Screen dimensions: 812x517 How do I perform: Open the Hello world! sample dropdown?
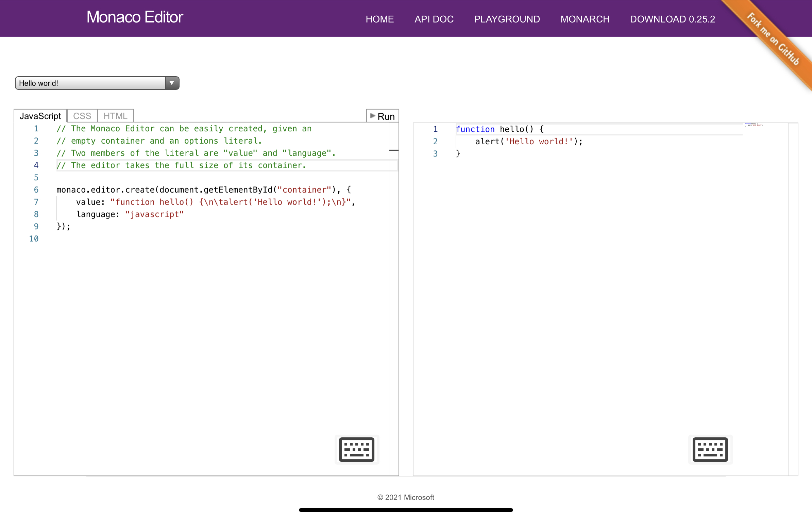pos(97,83)
